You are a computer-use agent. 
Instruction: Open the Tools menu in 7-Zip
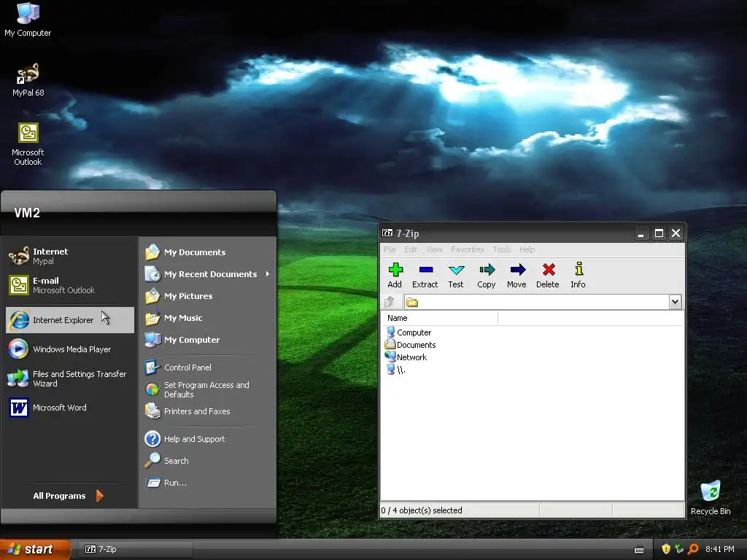[502, 249]
